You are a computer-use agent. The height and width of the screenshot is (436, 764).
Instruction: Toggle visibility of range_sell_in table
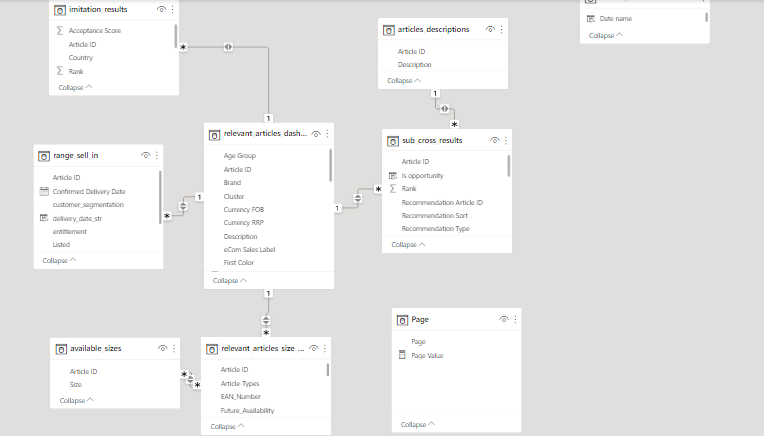pyautogui.click(x=145, y=155)
